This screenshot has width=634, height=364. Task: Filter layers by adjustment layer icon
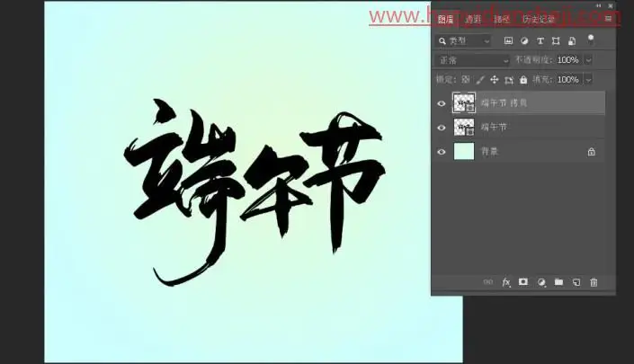pos(524,40)
